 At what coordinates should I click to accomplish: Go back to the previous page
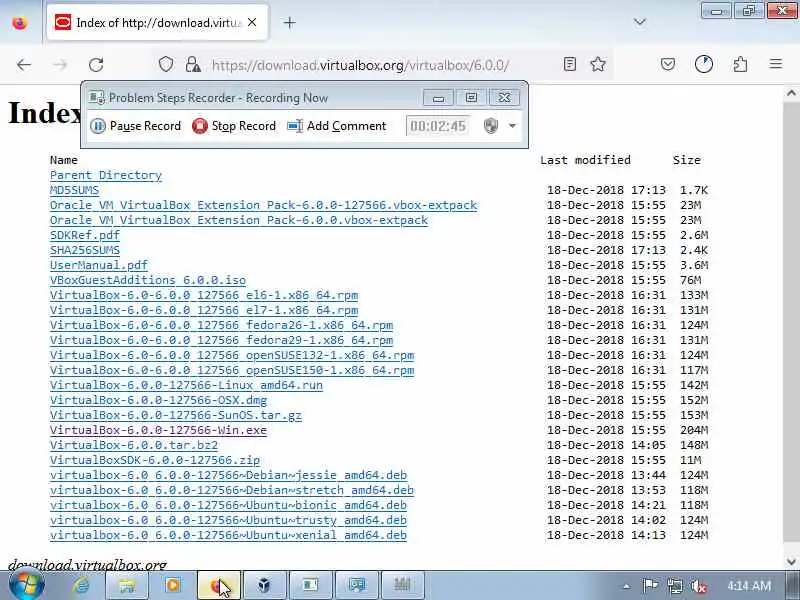24,65
